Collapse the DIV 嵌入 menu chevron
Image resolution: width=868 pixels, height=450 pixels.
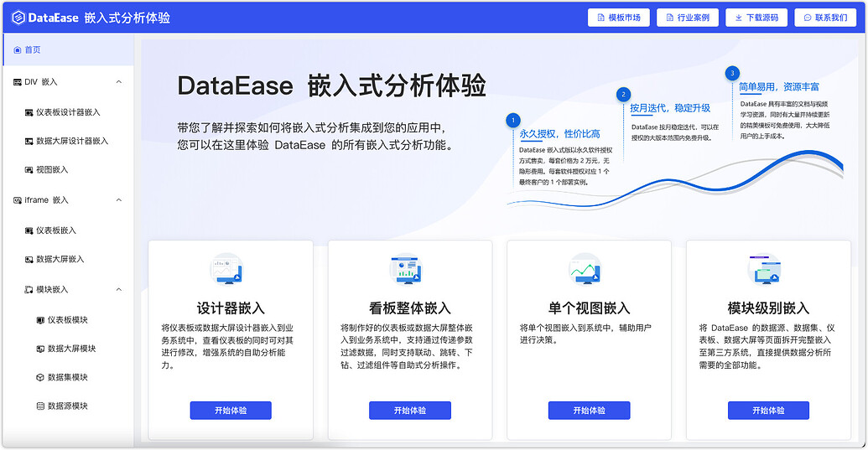(118, 82)
